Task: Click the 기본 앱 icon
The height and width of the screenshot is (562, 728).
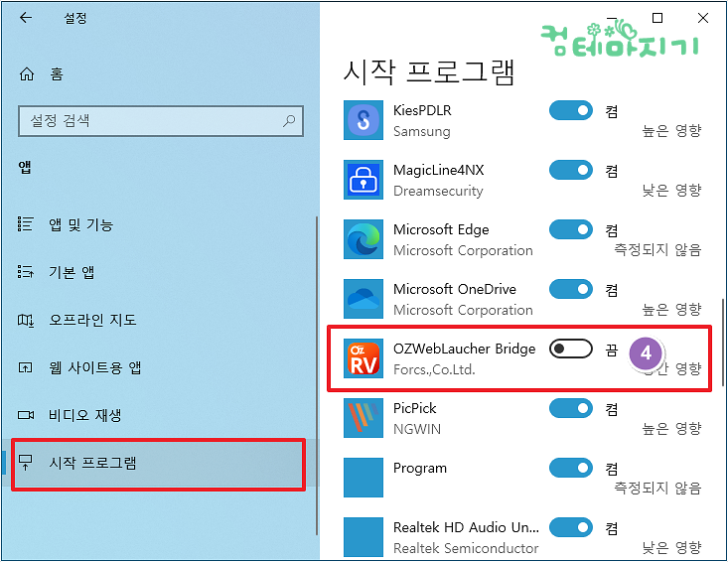Action: (x=25, y=271)
